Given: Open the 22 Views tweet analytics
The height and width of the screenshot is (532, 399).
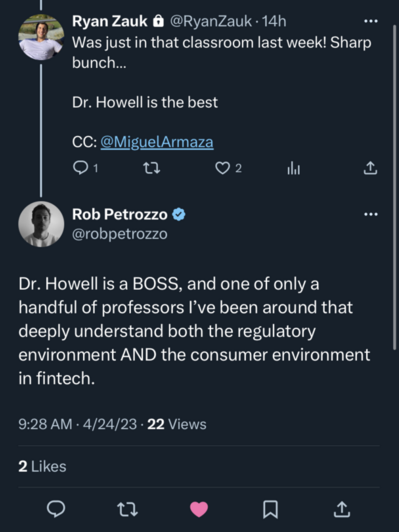Looking at the screenshot, I should click(x=177, y=424).
